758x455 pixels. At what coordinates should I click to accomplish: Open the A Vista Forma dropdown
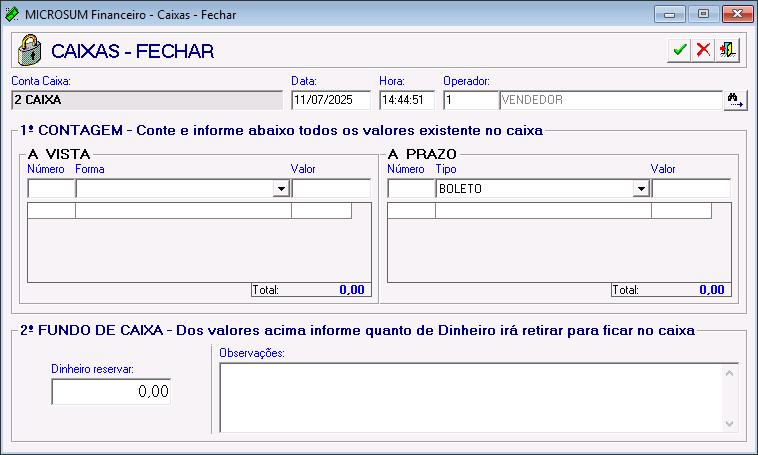click(281, 189)
